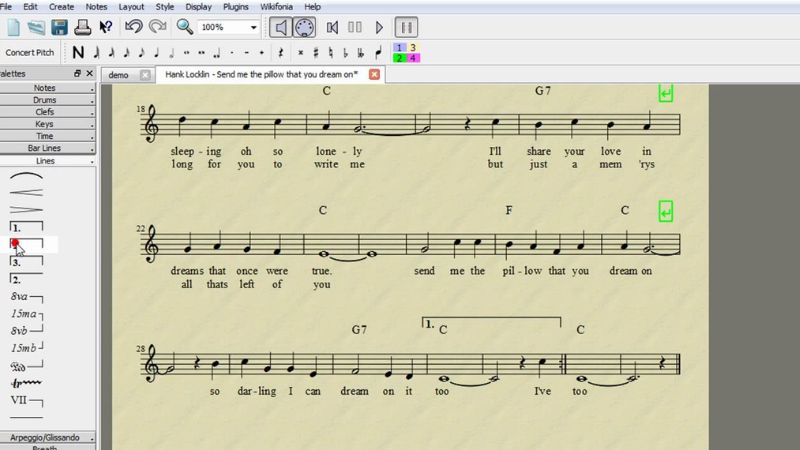
Task: Collapse the Lines palette
Action: [47, 161]
